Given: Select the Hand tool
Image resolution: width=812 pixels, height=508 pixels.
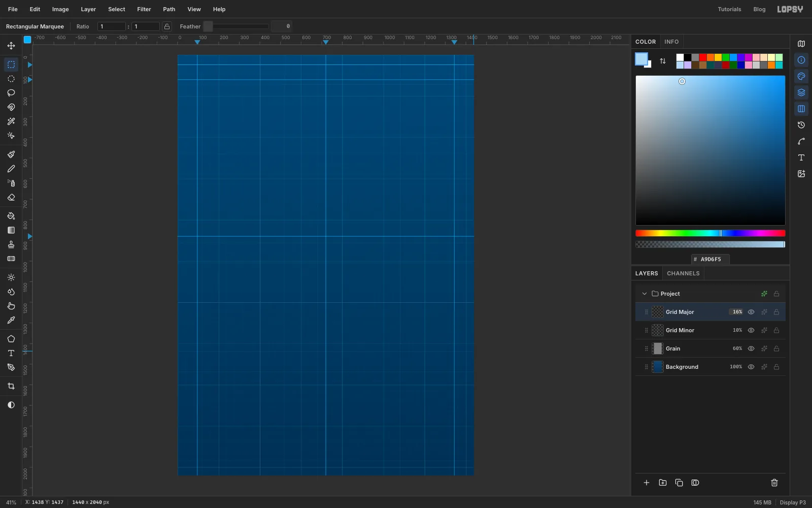Looking at the screenshot, I should point(11,306).
